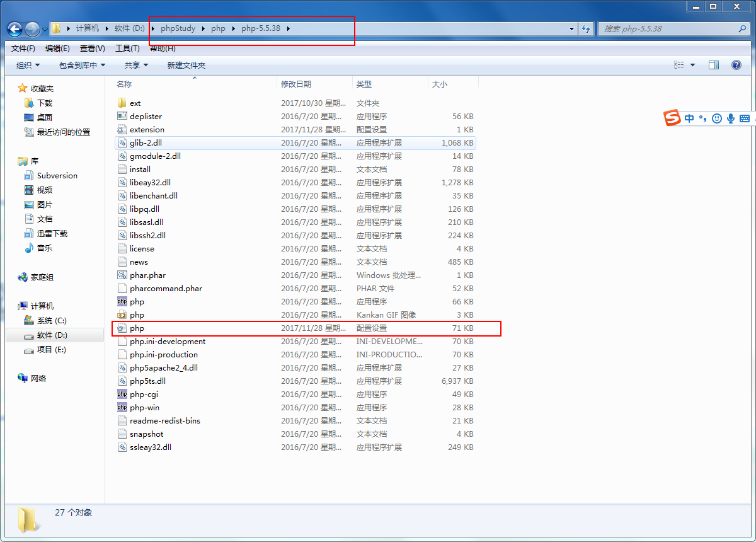Open 下载 in favorites

pyautogui.click(x=44, y=103)
